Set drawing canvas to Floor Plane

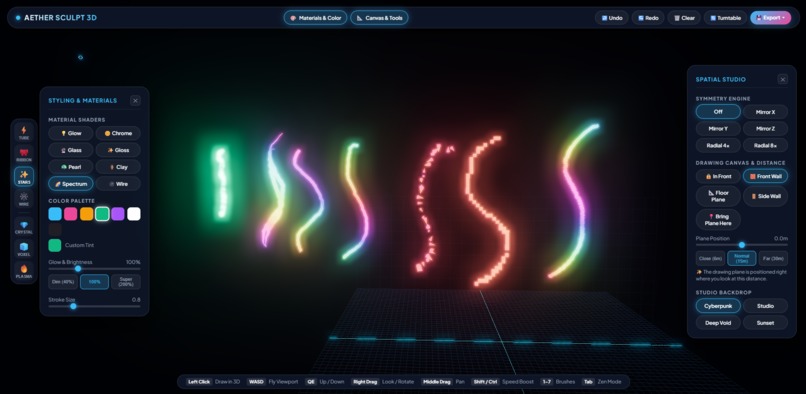point(718,196)
